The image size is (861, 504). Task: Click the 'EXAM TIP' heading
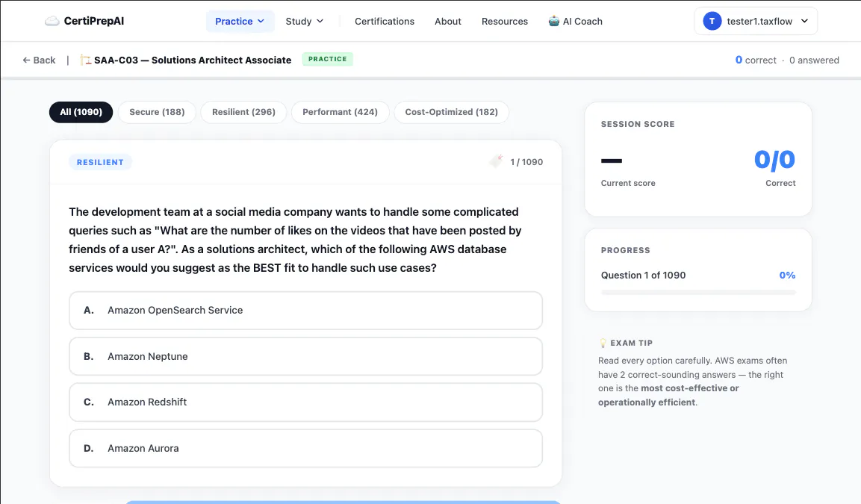(x=632, y=343)
